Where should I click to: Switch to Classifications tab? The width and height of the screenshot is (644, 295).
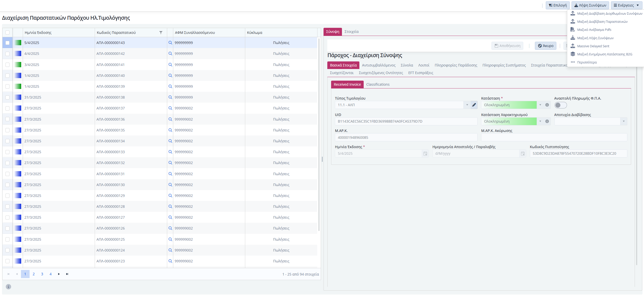click(378, 84)
